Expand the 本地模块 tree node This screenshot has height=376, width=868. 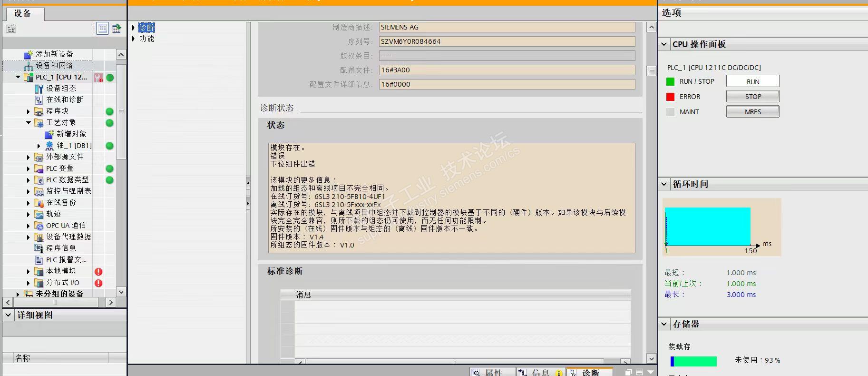28,272
